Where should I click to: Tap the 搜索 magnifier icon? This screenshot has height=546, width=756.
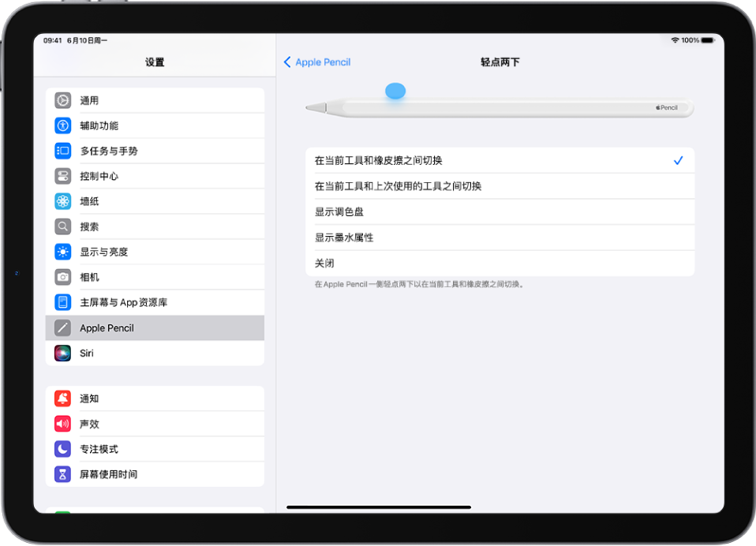[62, 226]
